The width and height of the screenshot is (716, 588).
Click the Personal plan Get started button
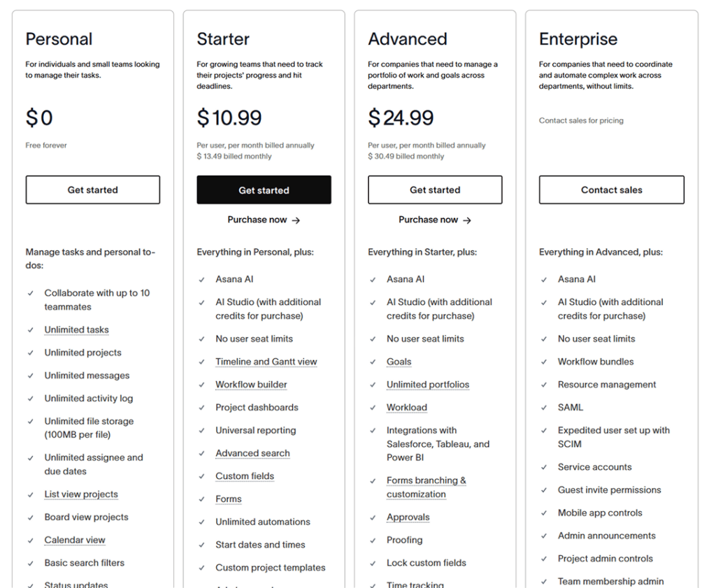click(x=92, y=189)
